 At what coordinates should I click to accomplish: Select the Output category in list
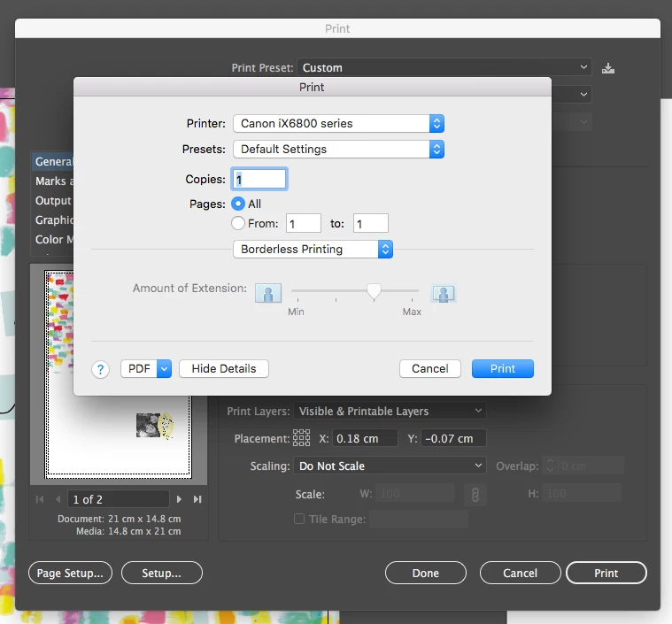53,201
